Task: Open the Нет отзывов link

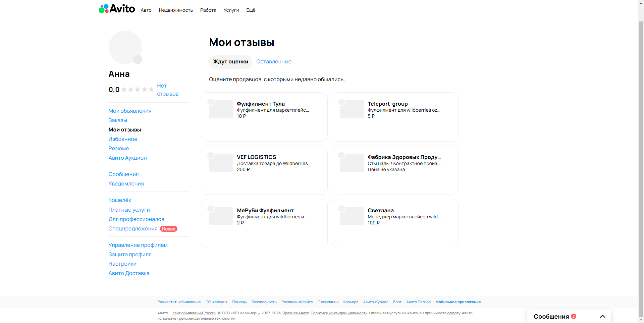Action: tap(168, 90)
